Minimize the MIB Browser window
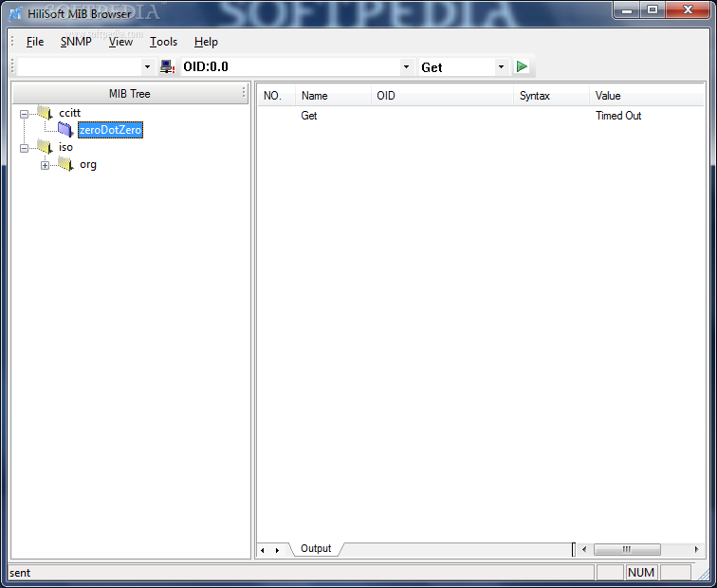717x588 pixels. pos(627,10)
